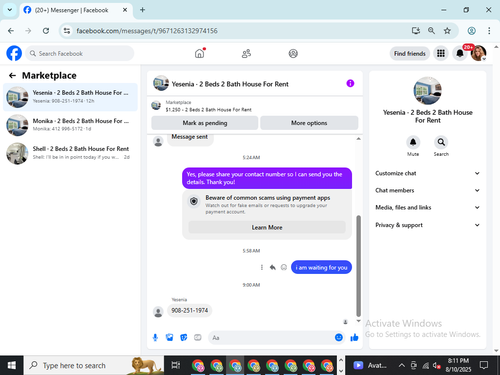Click Mark as pending button
The height and width of the screenshot is (375, 500).
coord(205,123)
